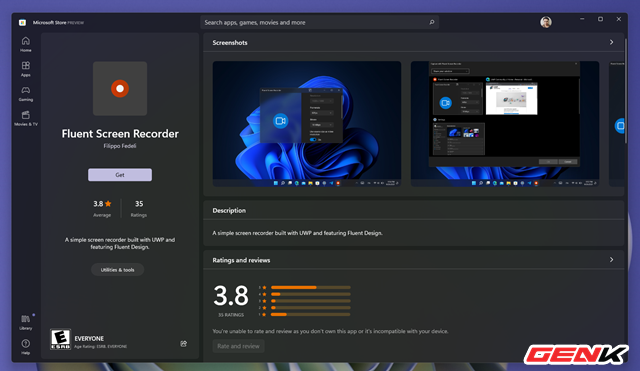Open Movies & TV section
This screenshot has width=640, height=371.
(x=26, y=118)
